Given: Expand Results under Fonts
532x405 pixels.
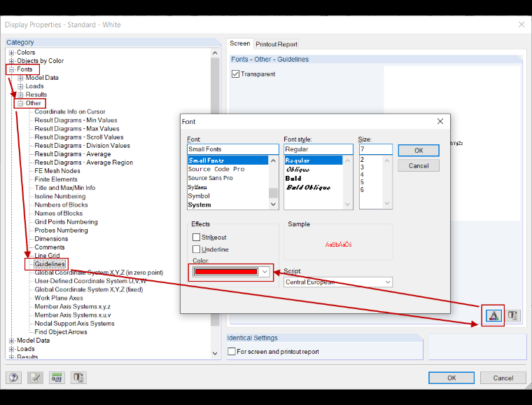Looking at the screenshot, I should click(x=20, y=95).
